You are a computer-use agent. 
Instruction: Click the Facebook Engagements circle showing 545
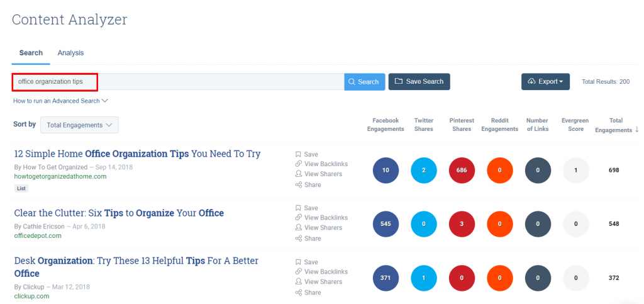[x=386, y=224]
